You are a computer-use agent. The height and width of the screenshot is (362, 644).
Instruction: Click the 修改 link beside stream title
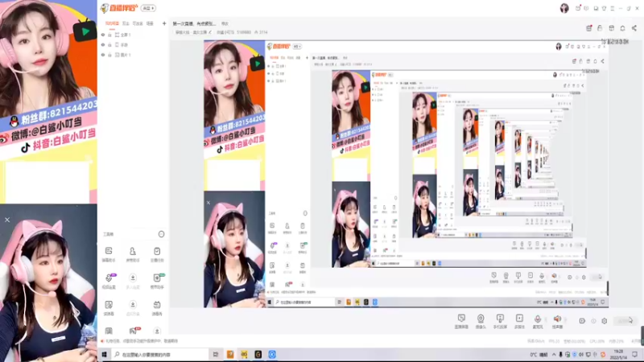225,24
